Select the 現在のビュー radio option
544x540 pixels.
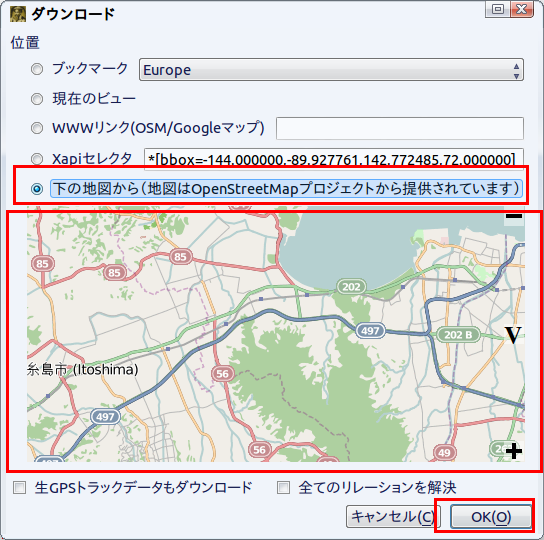point(37,99)
